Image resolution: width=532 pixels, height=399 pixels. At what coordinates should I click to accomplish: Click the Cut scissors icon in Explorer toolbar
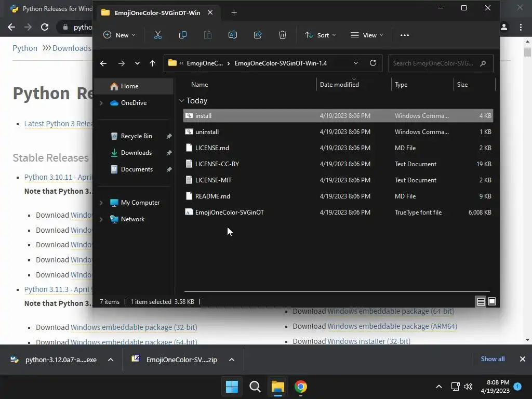click(158, 35)
